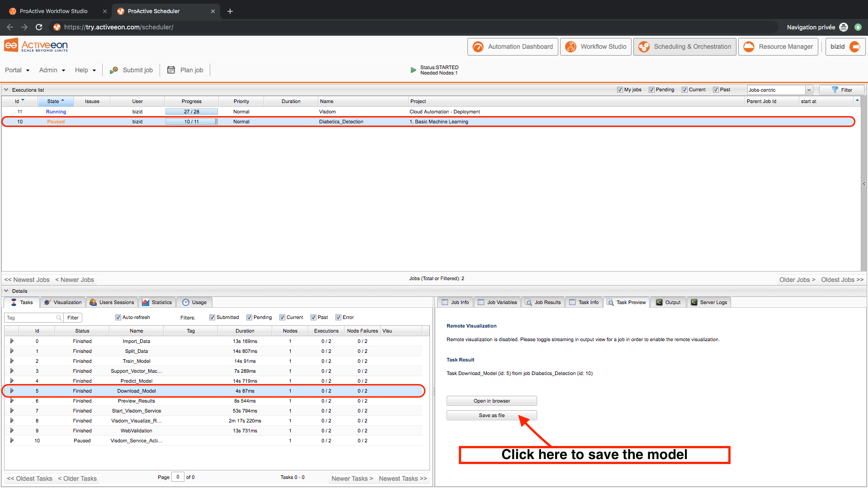The width and height of the screenshot is (868, 488).
Task: Click the Visualization tab icon
Action: (47, 302)
